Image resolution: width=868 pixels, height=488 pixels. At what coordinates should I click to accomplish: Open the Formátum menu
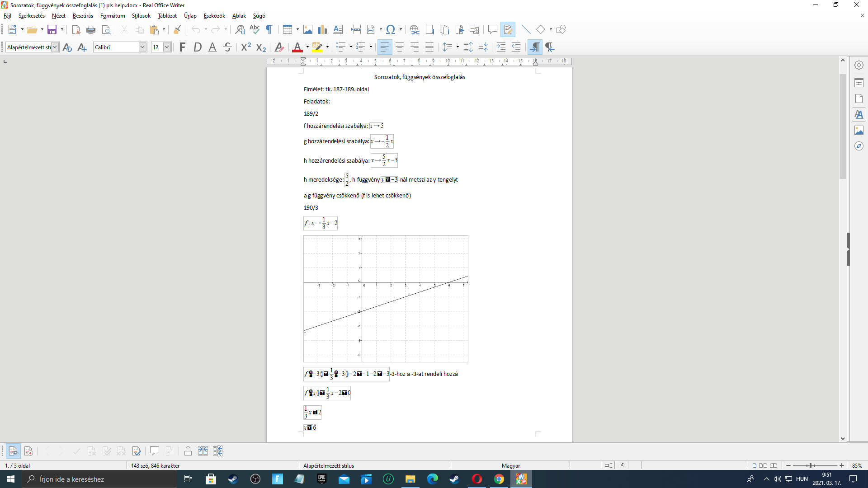click(x=113, y=16)
